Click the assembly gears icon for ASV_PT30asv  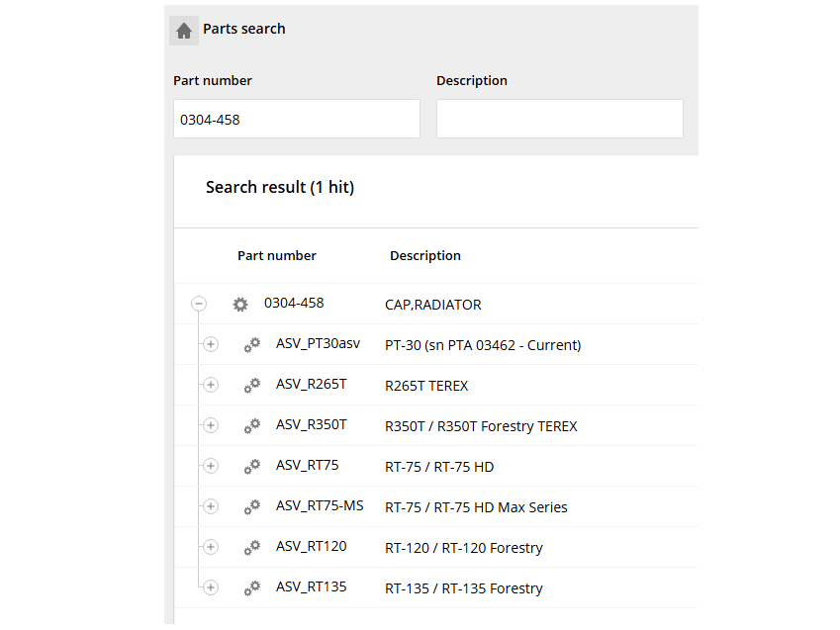[x=252, y=345]
